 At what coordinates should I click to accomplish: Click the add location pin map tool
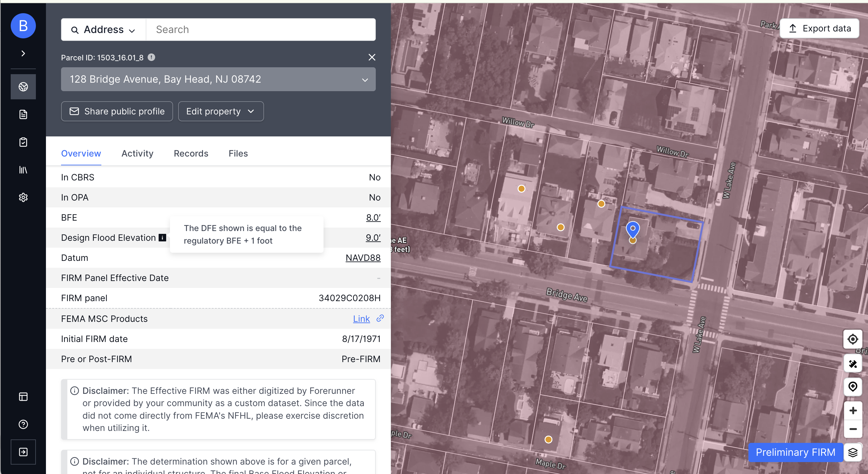[853, 387]
